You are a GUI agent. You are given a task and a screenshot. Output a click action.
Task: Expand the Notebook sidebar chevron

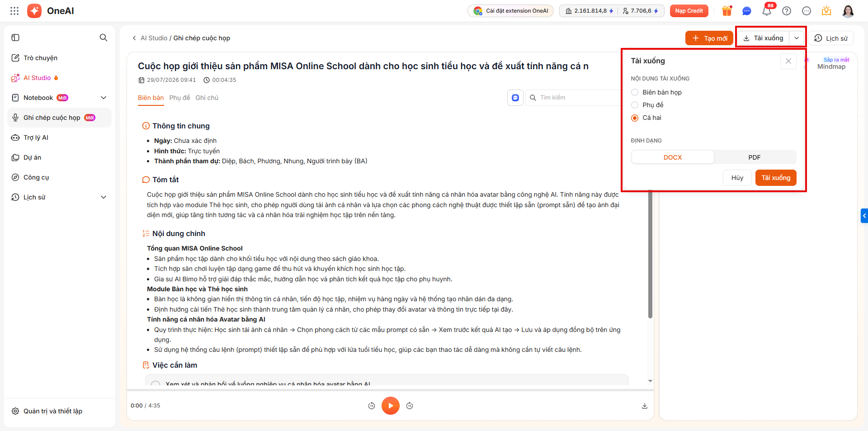coord(104,98)
